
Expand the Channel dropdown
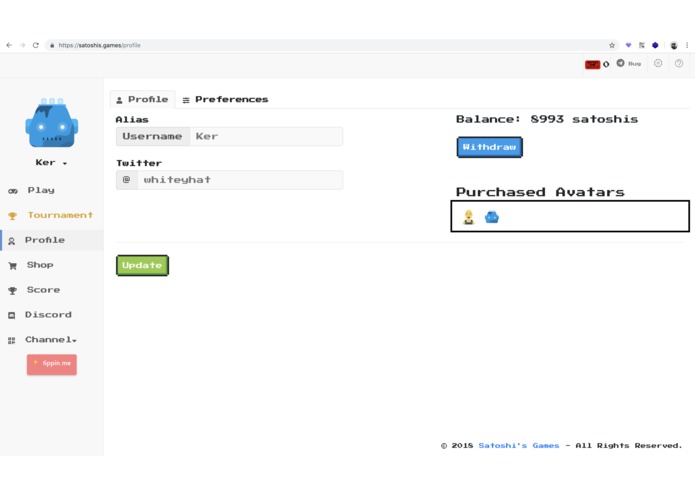click(x=51, y=340)
